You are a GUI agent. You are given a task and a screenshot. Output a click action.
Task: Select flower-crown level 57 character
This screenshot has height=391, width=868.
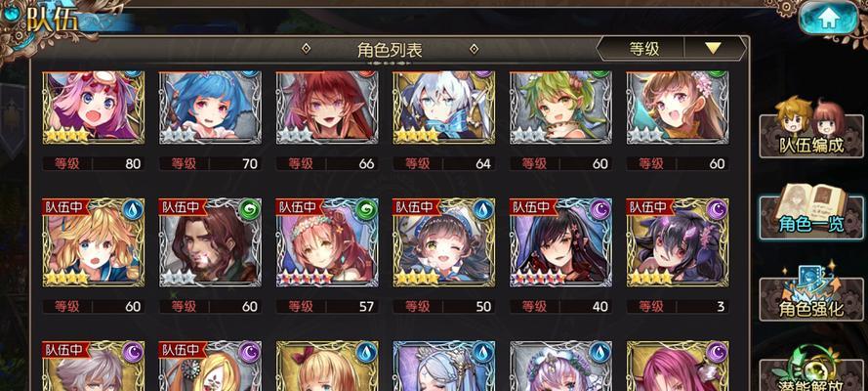[327, 242]
